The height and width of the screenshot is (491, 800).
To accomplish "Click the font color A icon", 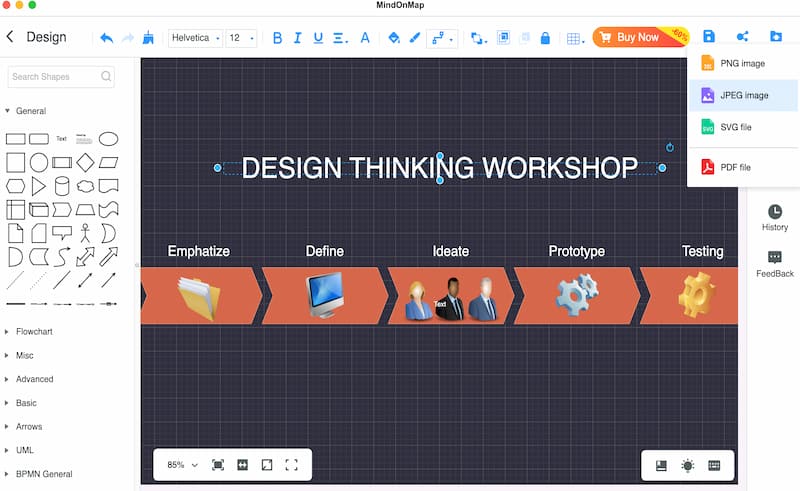I will pos(365,38).
